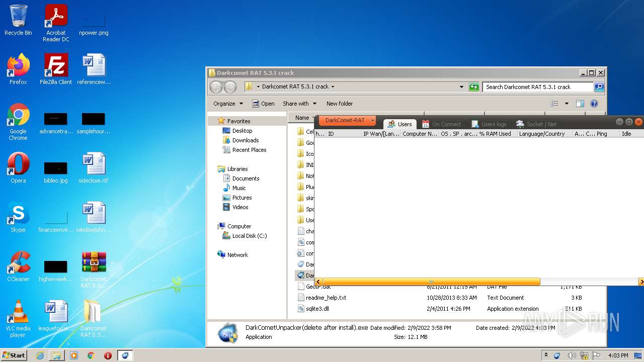Click the clock showing 4:03 PM
The image size is (644, 362).
coord(618,355)
